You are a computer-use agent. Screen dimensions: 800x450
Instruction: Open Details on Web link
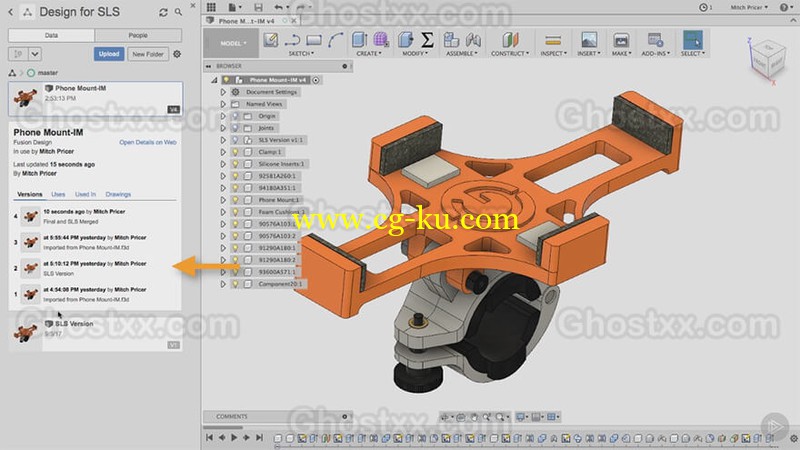click(x=148, y=142)
